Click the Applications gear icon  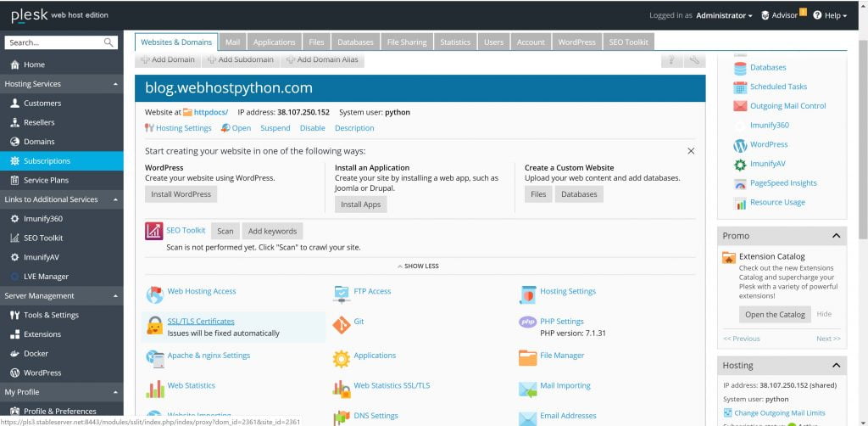point(342,359)
